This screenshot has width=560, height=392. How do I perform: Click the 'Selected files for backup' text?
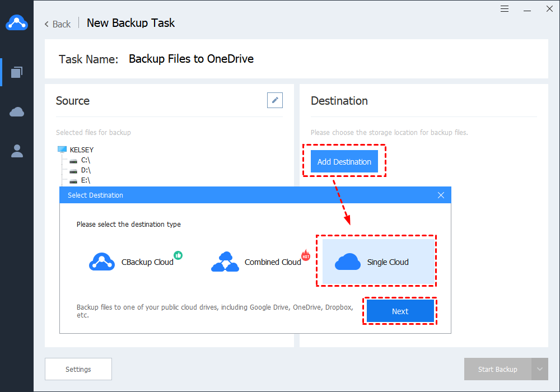(x=93, y=133)
